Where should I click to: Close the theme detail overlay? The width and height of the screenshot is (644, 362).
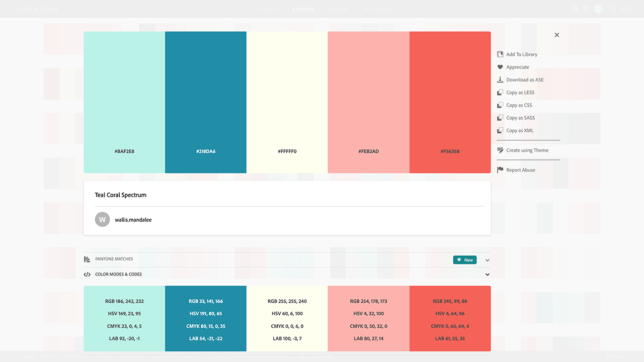click(x=556, y=35)
